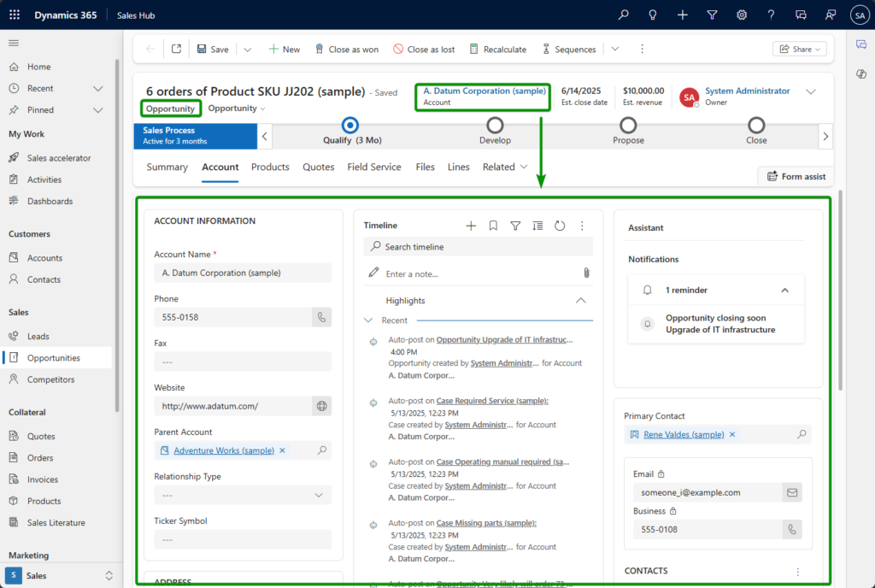Switch to the Quotes tab
The height and width of the screenshot is (588, 875).
pos(318,167)
